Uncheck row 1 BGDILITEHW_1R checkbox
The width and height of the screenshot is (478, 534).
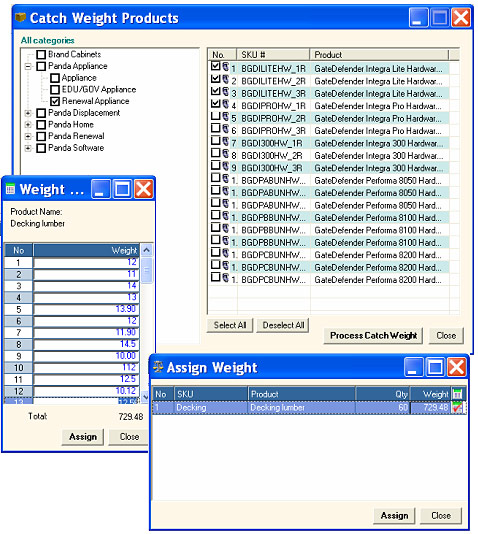pos(215,66)
